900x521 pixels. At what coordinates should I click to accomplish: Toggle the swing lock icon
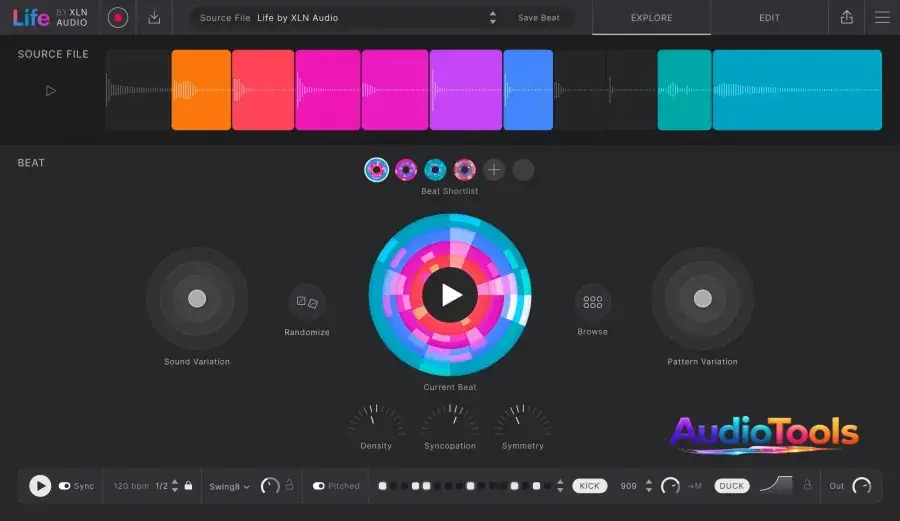click(289, 485)
